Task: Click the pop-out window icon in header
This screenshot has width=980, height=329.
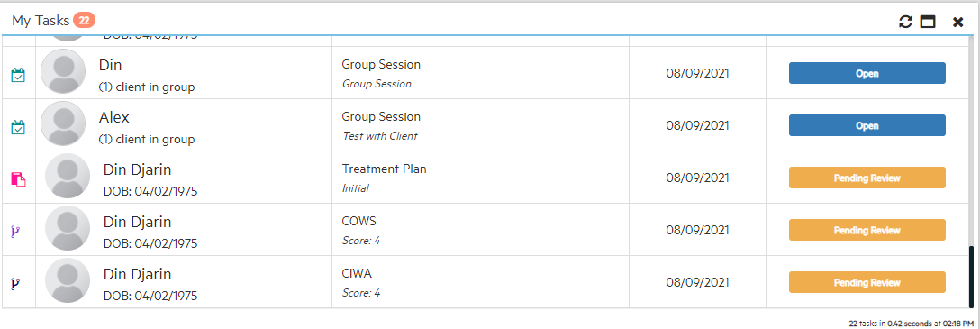Action: click(928, 22)
